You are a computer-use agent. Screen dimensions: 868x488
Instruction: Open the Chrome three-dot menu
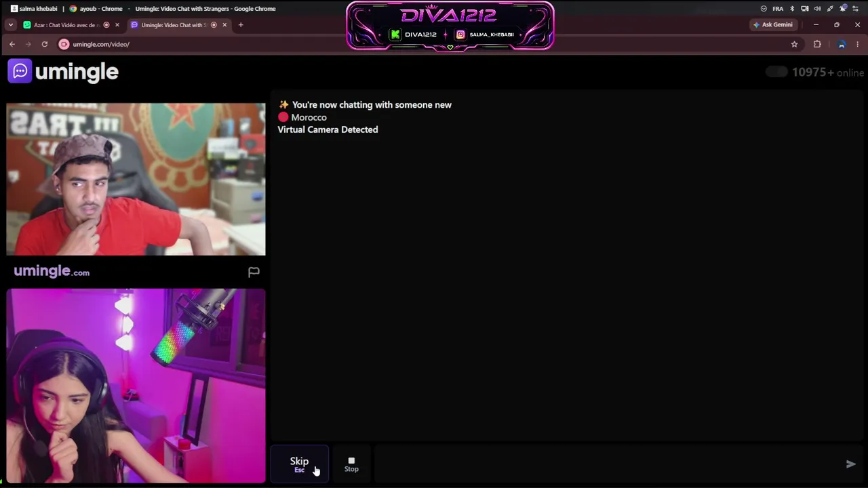[858, 44]
